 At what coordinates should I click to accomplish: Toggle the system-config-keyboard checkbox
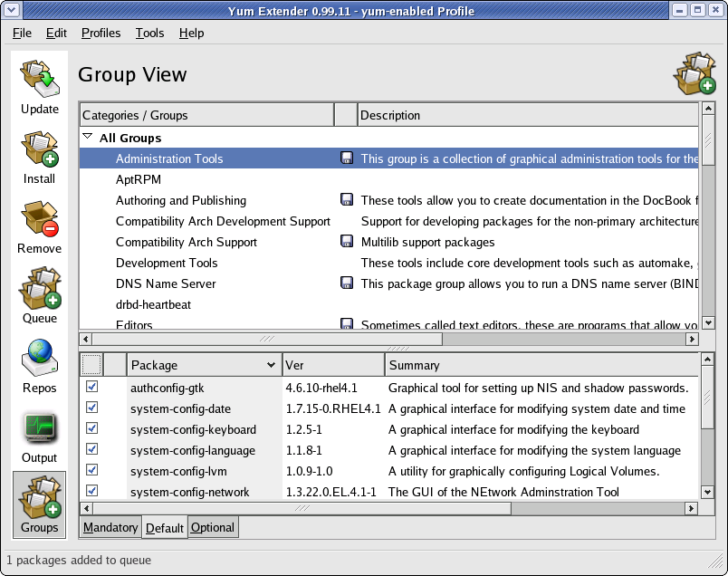[91, 429]
